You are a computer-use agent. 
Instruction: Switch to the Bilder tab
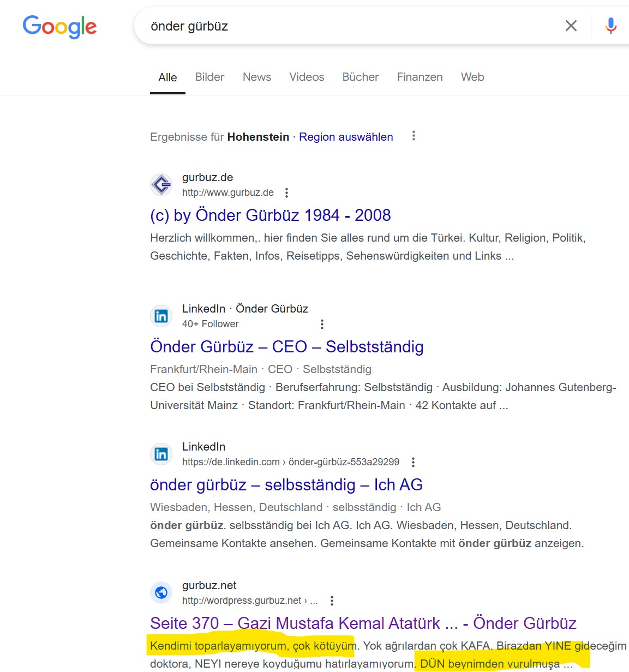(210, 77)
